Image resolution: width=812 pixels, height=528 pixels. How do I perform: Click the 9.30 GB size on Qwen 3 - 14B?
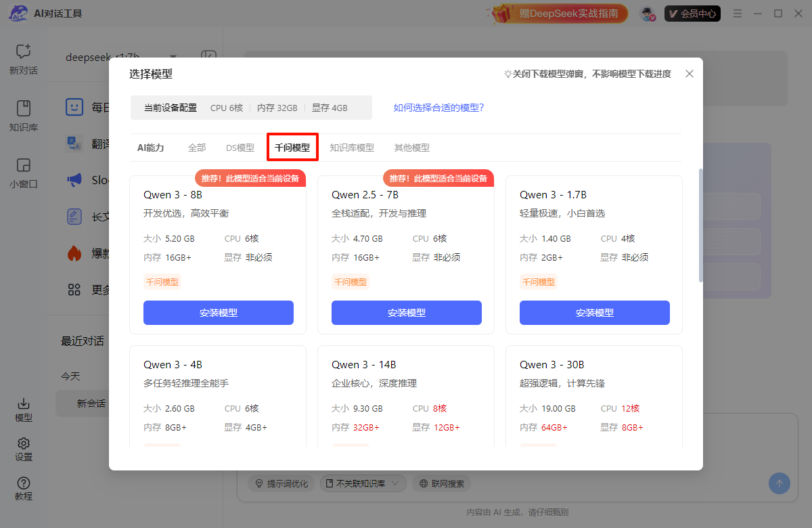pos(368,408)
